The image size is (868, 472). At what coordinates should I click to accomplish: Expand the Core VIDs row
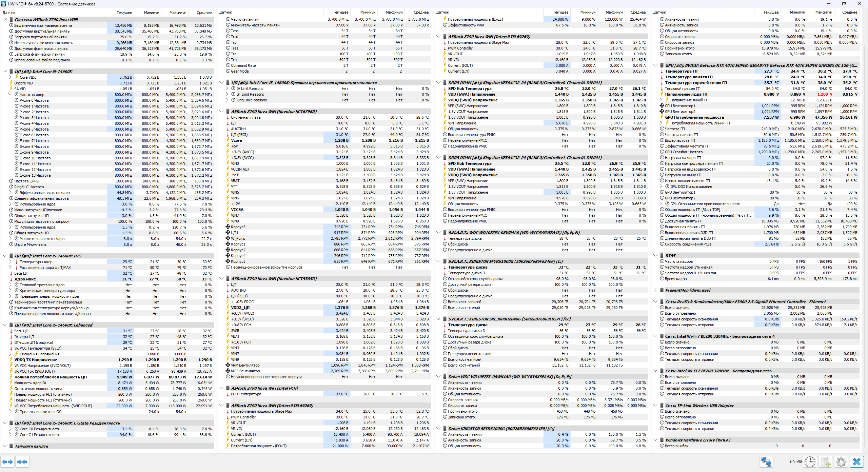point(10,77)
